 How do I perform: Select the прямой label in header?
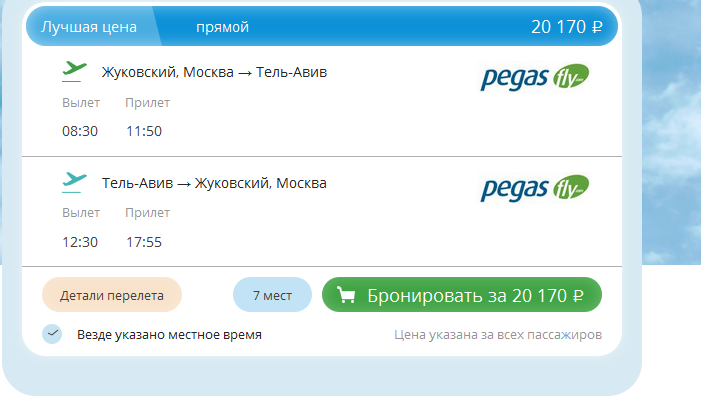coord(223,27)
